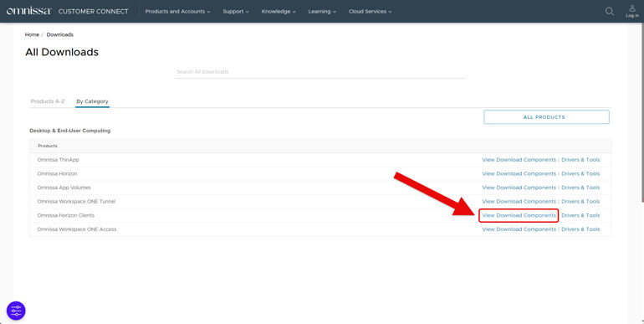Click the Downloads breadcrumb
Screen dimensions: 644x324
tap(60, 34)
